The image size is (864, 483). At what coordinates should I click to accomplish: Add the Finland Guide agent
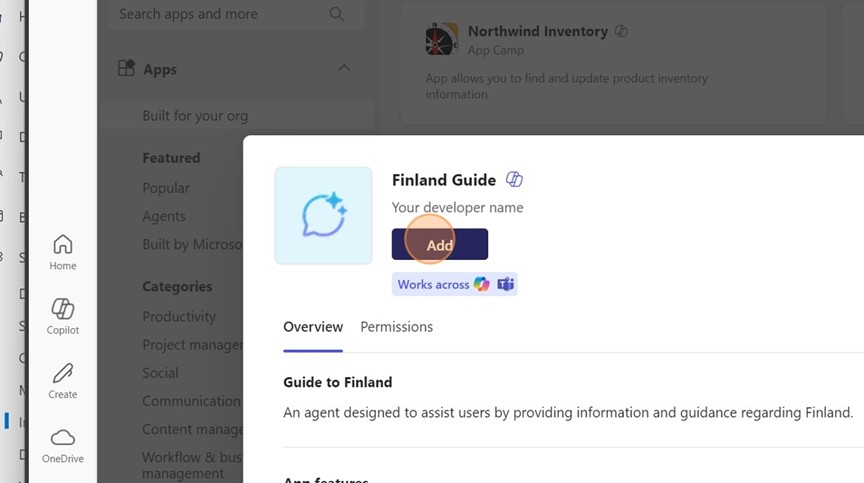pos(439,244)
